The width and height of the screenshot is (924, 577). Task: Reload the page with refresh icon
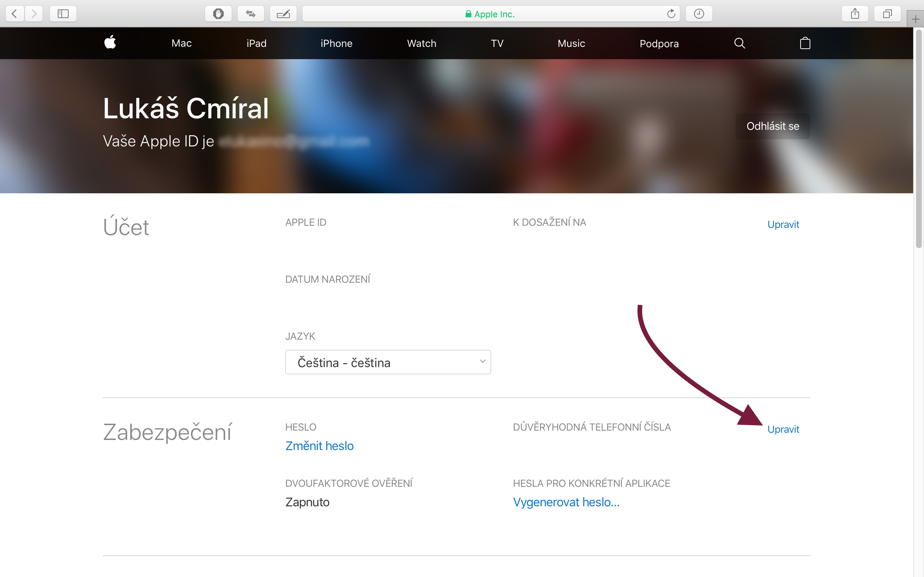(671, 14)
